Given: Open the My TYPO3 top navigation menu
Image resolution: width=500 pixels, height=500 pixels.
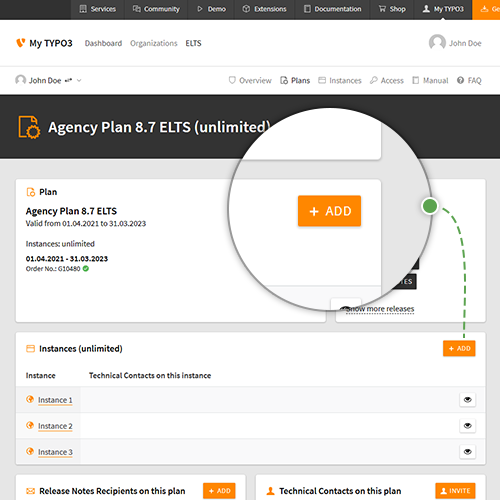Looking at the screenshot, I should click(x=443, y=9).
